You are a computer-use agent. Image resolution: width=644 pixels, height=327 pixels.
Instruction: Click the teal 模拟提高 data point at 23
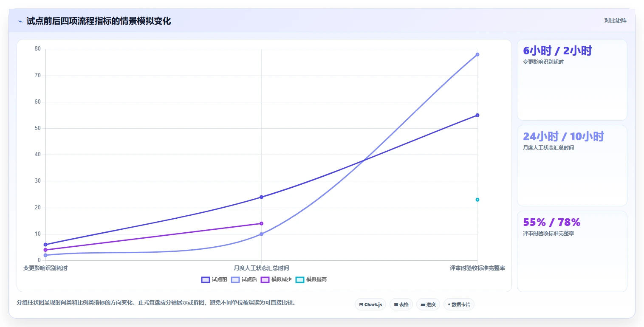[477, 200]
